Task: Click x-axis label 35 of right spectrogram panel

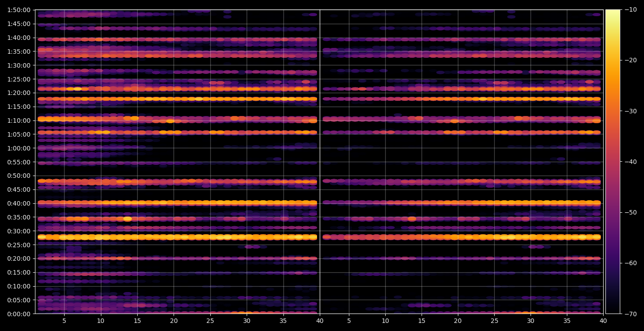Action: click(567, 321)
